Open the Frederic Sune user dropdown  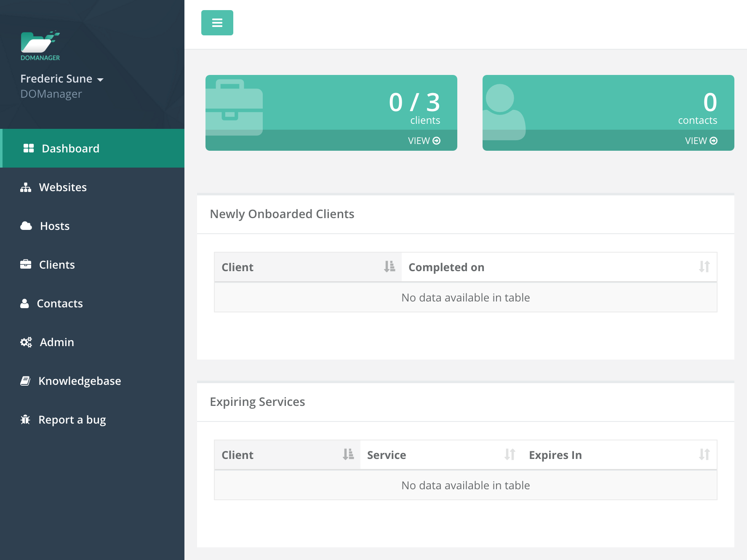tap(62, 79)
